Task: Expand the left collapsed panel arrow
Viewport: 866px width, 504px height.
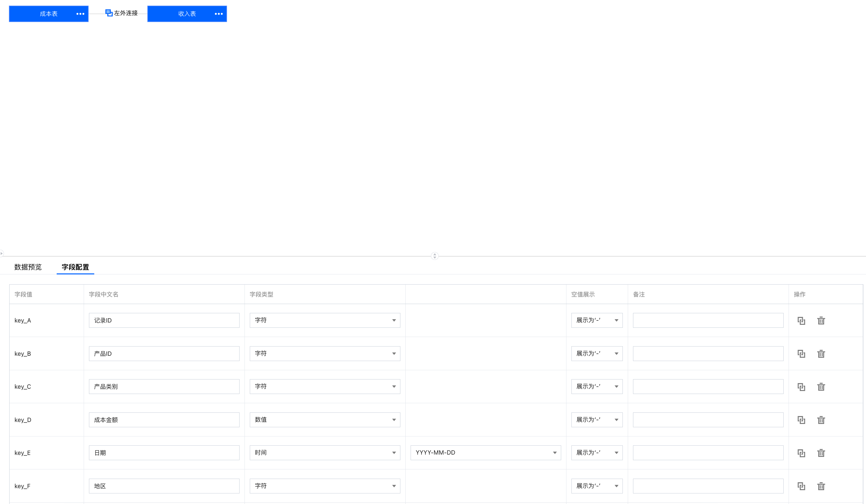Action: pyautogui.click(x=2, y=254)
